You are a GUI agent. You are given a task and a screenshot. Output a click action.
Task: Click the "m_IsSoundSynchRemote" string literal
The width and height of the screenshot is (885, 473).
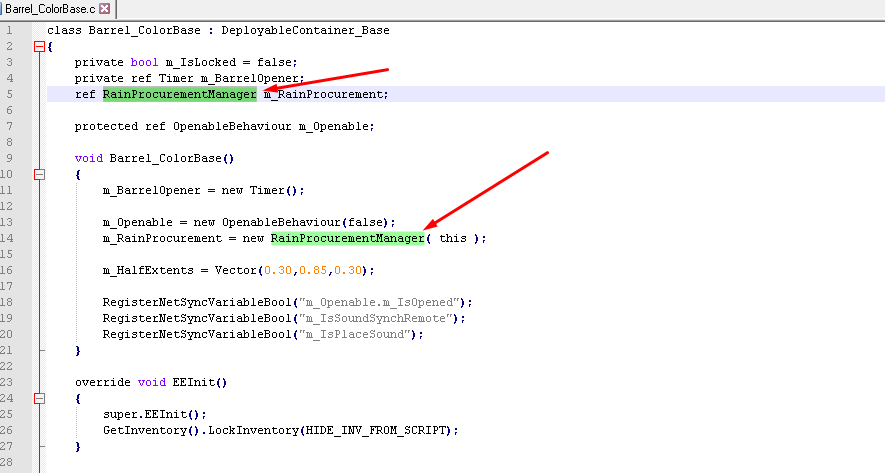[375, 318]
